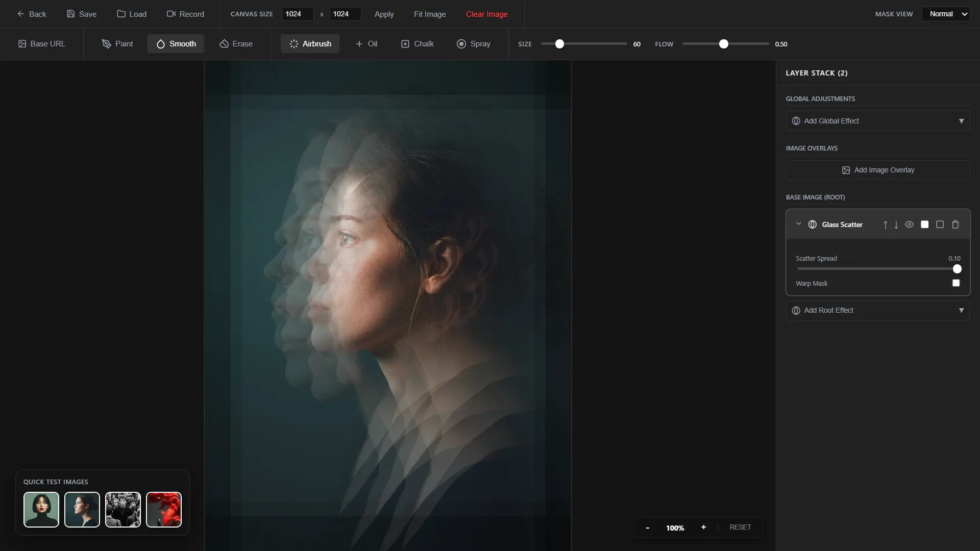
Task: Move Glass Scatter effect down
Action: click(x=896, y=224)
